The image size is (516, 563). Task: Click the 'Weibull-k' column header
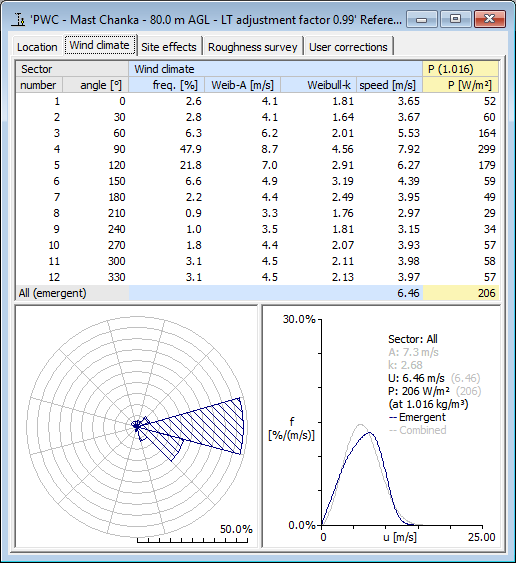pos(318,85)
